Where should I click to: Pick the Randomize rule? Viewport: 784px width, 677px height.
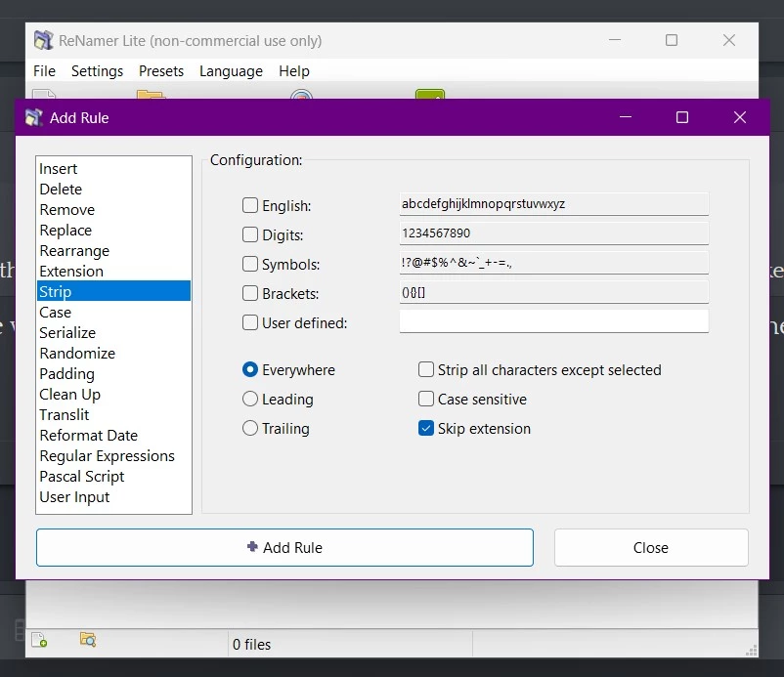(x=114, y=354)
